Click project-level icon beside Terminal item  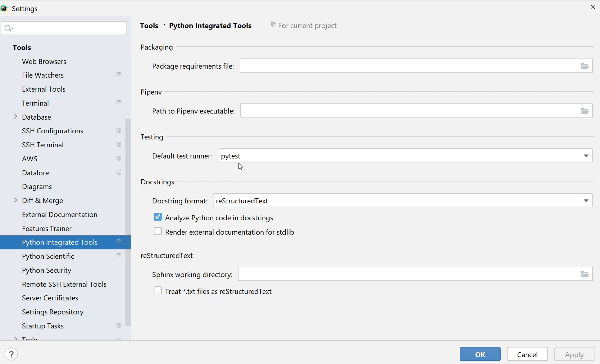[119, 103]
